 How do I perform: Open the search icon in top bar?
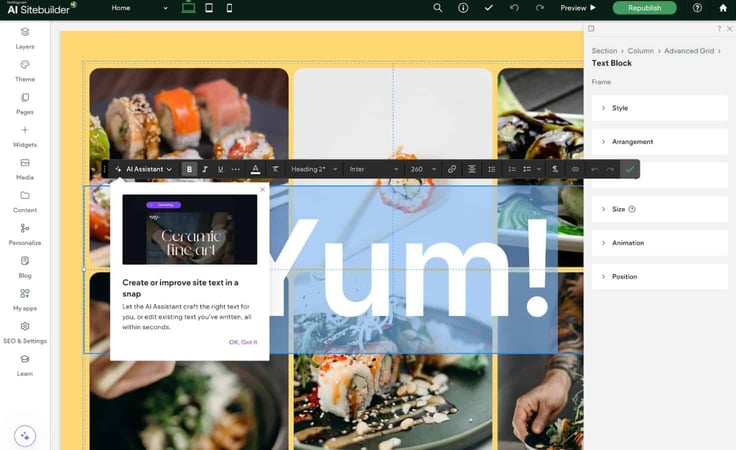(437, 8)
